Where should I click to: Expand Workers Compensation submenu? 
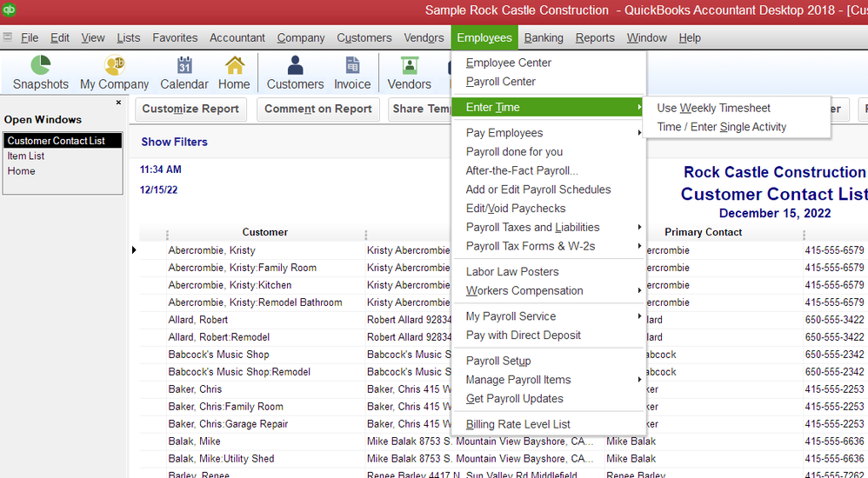549,290
